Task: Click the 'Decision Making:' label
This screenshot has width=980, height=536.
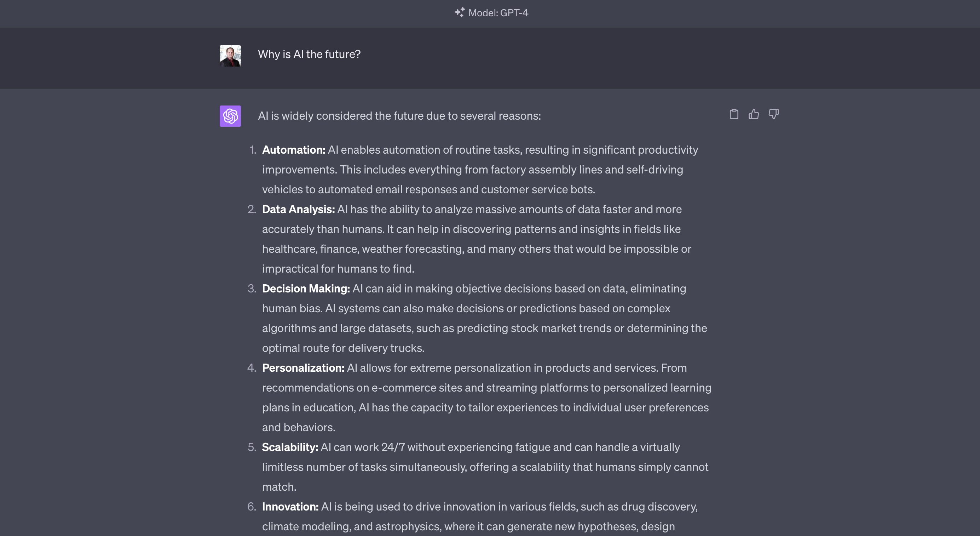Action: tap(305, 289)
